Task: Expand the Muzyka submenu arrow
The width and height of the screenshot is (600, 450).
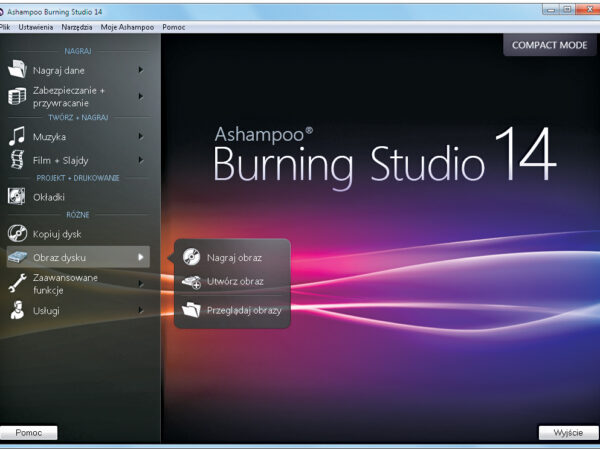Action: [x=141, y=134]
